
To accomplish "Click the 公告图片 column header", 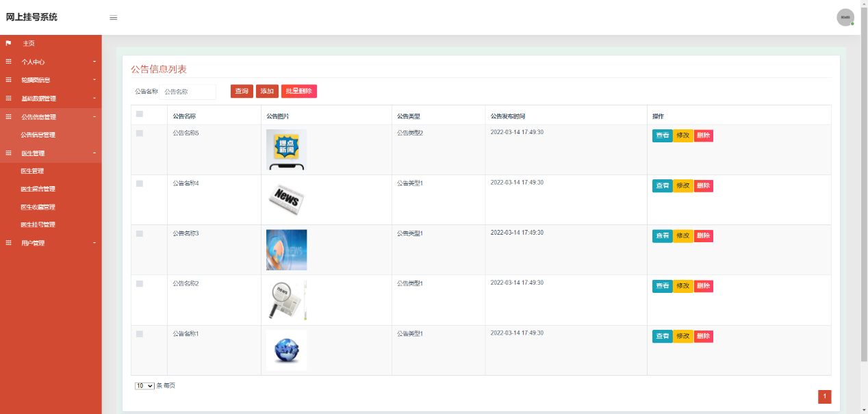I will click(x=278, y=116).
